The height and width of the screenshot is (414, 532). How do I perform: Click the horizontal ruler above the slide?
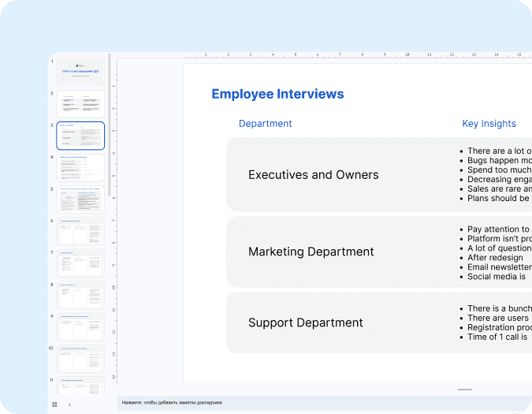(358, 55)
